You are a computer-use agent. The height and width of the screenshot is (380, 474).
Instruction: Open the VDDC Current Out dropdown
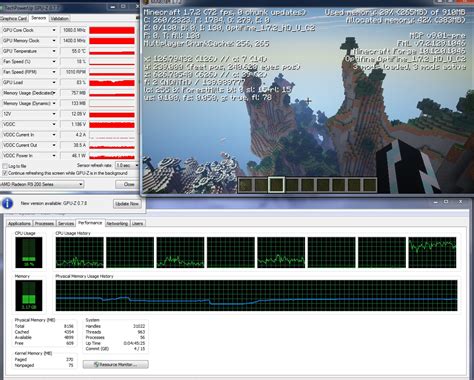[54, 145]
